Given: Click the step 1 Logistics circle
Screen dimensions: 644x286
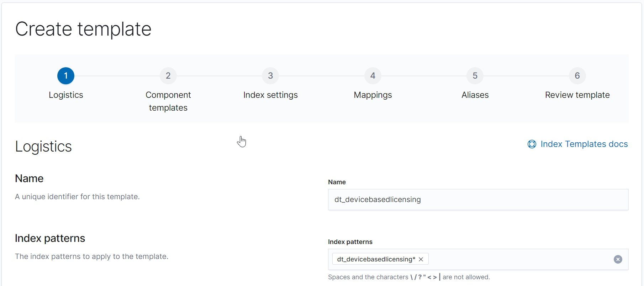Looking at the screenshot, I should point(66,76).
